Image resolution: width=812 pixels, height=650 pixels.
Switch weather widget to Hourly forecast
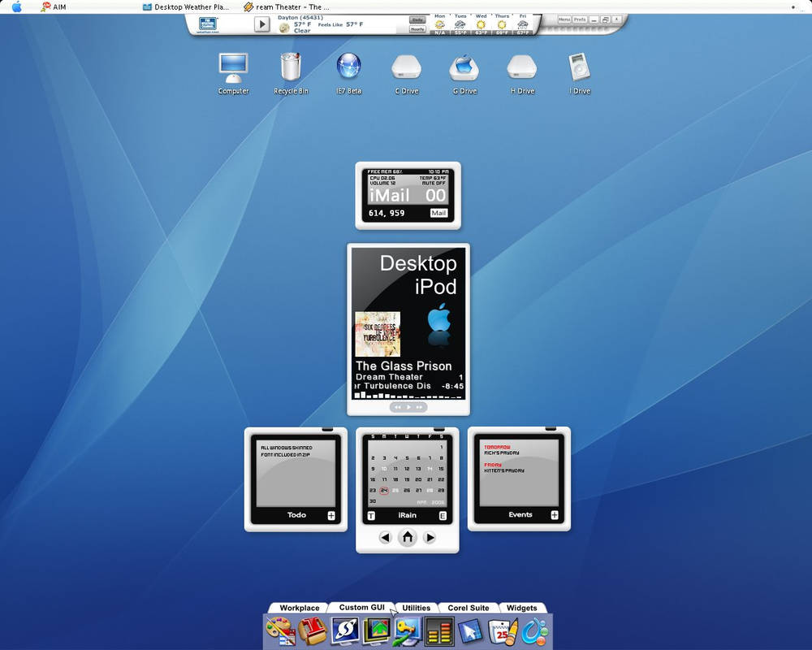(417, 29)
